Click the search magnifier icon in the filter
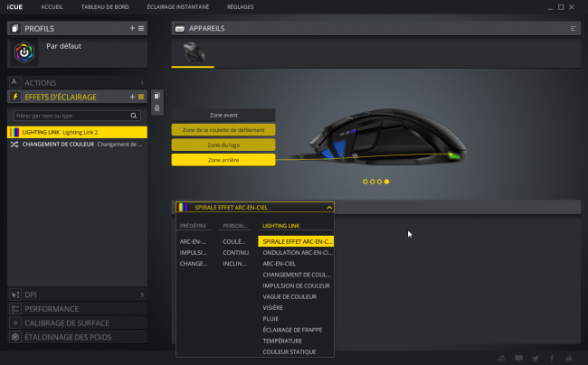Screen dimensions: 588x365 click(x=134, y=116)
